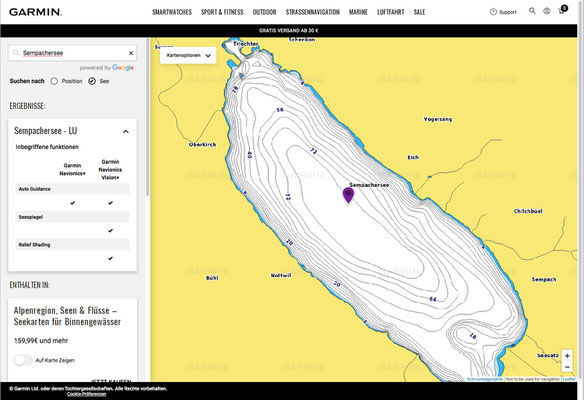Click the Triechter label on map
584x400 pixels.
246,44
